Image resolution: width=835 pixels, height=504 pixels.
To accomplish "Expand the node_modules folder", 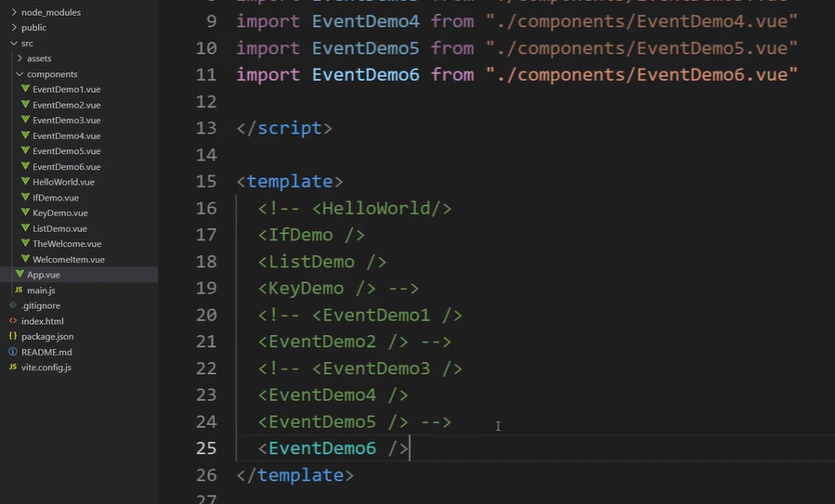I will pyautogui.click(x=14, y=12).
